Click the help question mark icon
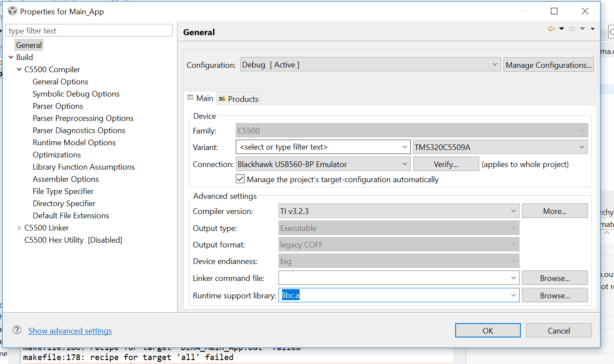The height and width of the screenshot is (364, 614). pos(17,330)
